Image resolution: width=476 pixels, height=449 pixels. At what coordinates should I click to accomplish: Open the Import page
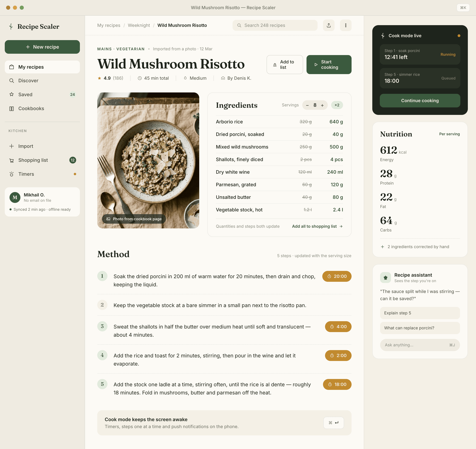tap(42, 146)
